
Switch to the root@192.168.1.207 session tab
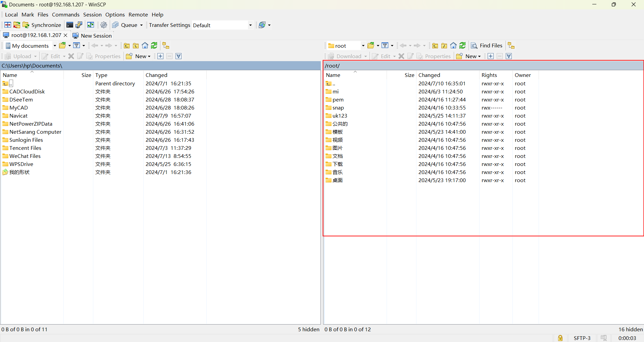pyautogui.click(x=33, y=35)
